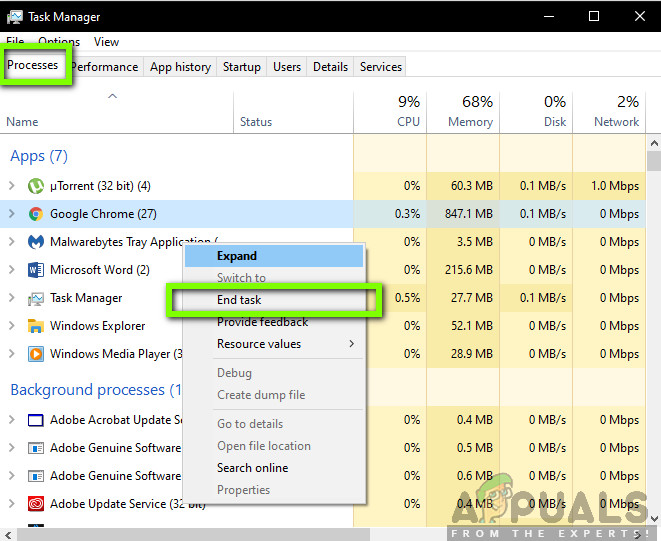Click the Windows Media Player icon

36,354
